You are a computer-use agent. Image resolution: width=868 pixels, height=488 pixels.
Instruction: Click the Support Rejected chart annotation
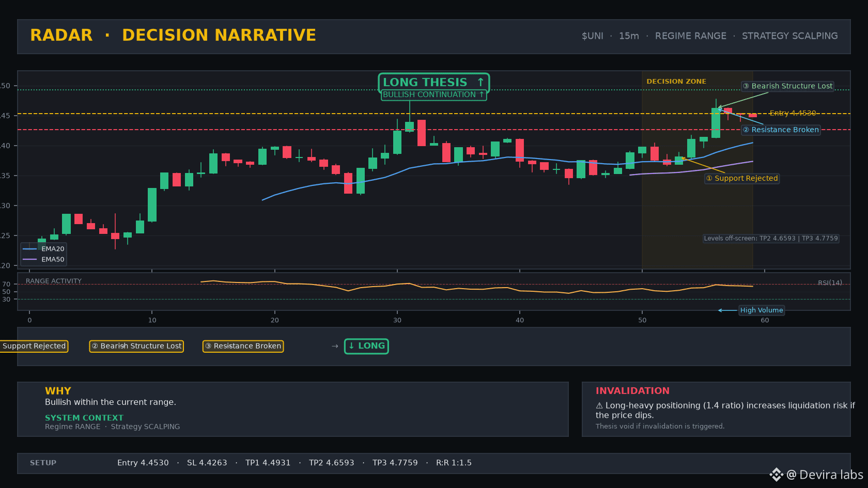click(x=742, y=178)
